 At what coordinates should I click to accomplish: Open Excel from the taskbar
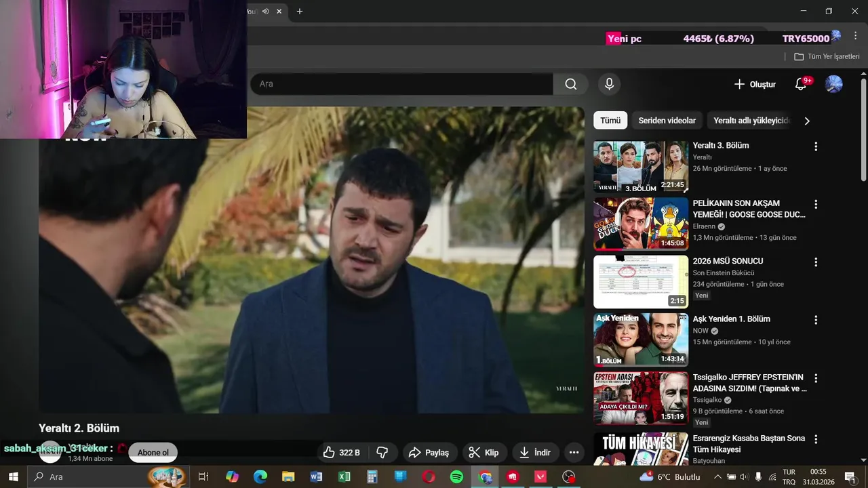[344, 476]
